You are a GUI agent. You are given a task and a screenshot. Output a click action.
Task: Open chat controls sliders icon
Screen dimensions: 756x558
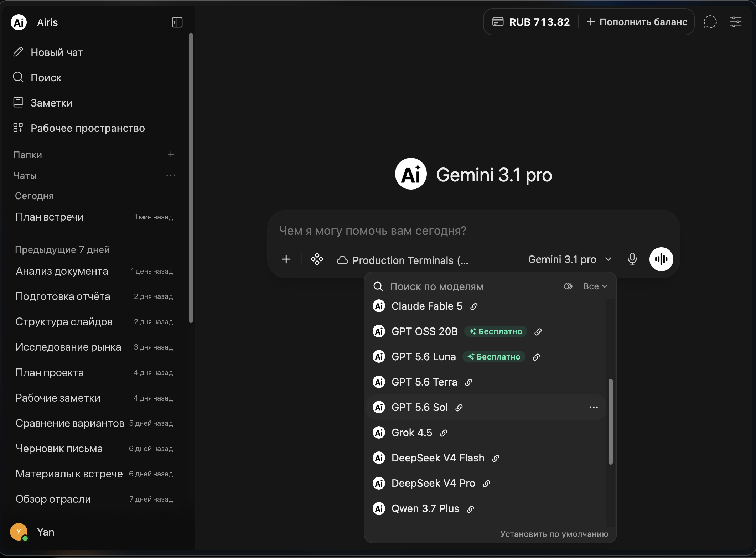[x=735, y=22]
